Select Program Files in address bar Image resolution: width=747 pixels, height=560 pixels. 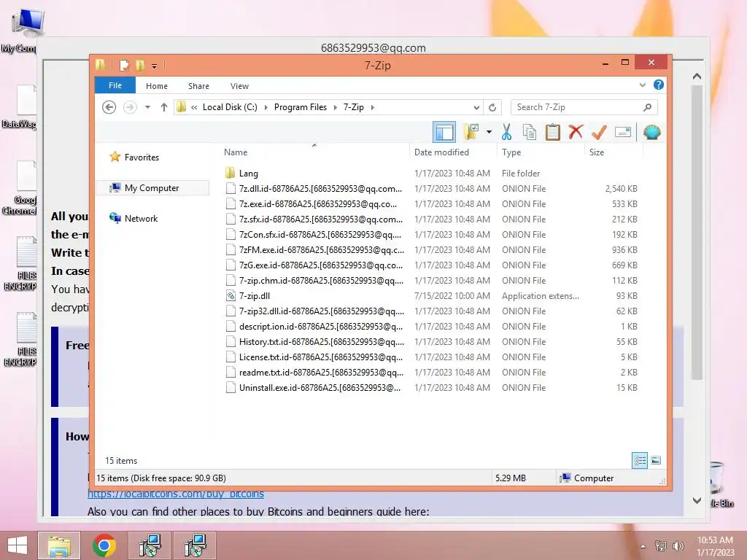(x=301, y=107)
